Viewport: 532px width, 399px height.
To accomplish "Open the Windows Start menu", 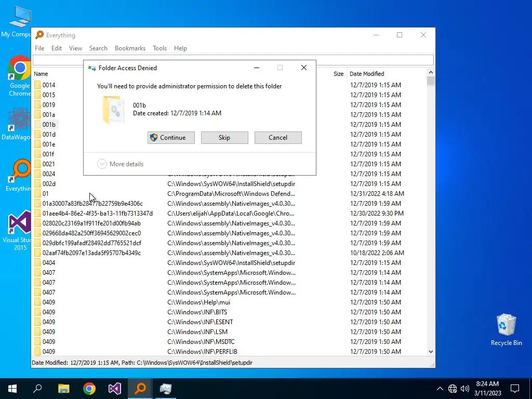I will pyautogui.click(x=12, y=388).
